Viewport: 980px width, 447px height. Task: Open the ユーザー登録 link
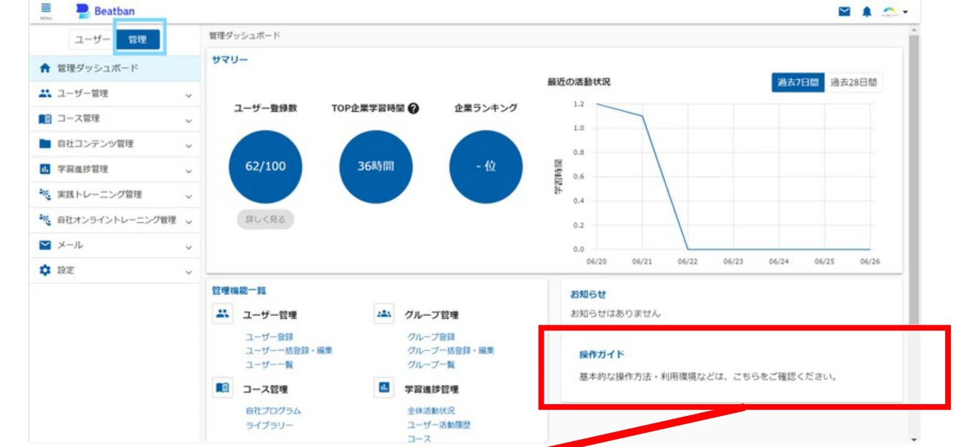click(269, 336)
